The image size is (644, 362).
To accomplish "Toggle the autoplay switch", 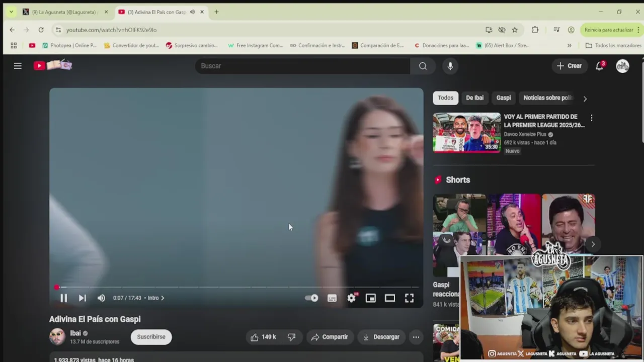I will click(311, 298).
